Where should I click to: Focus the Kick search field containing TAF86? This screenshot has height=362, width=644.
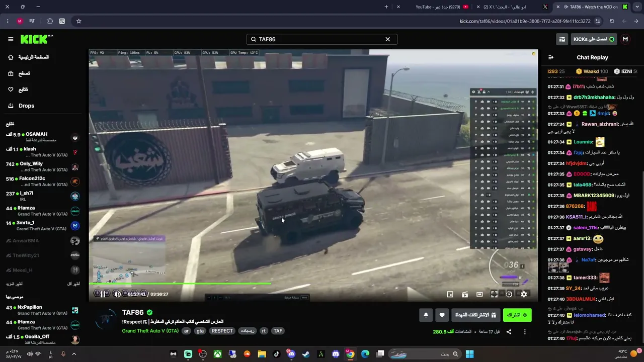pyautogui.click(x=321, y=39)
